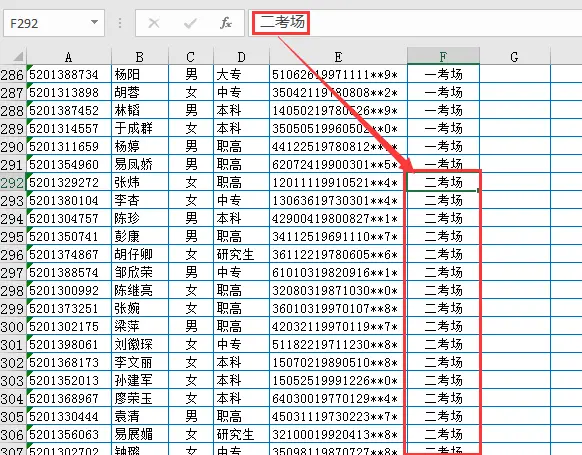The image size is (582, 455).
Task: Click cell with ID 5201388734
Action: click(x=69, y=75)
